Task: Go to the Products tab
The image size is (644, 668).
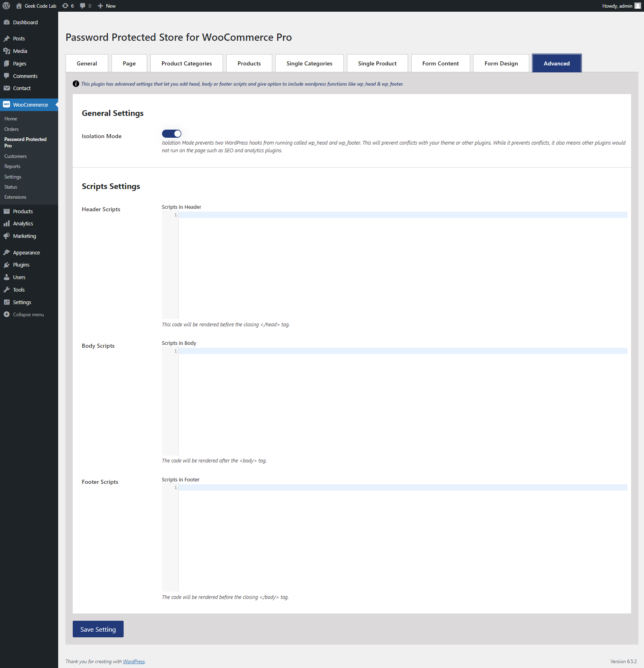Action: coord(249,63)
